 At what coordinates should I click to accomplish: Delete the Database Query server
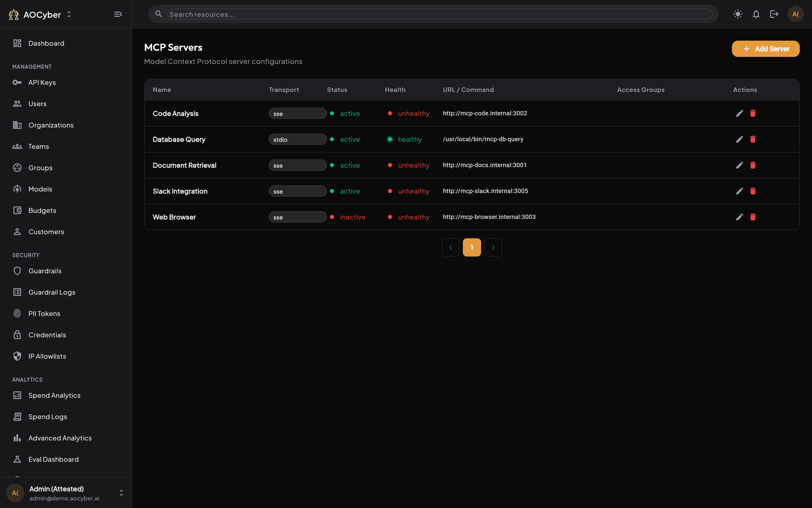pos(753,139)
